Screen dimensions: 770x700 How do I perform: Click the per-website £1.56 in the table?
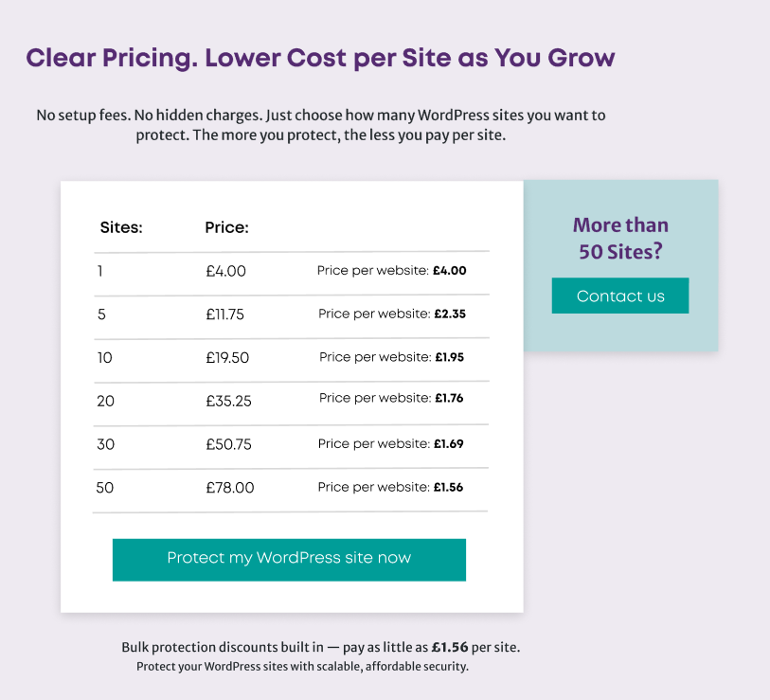[x=448, y=487]
